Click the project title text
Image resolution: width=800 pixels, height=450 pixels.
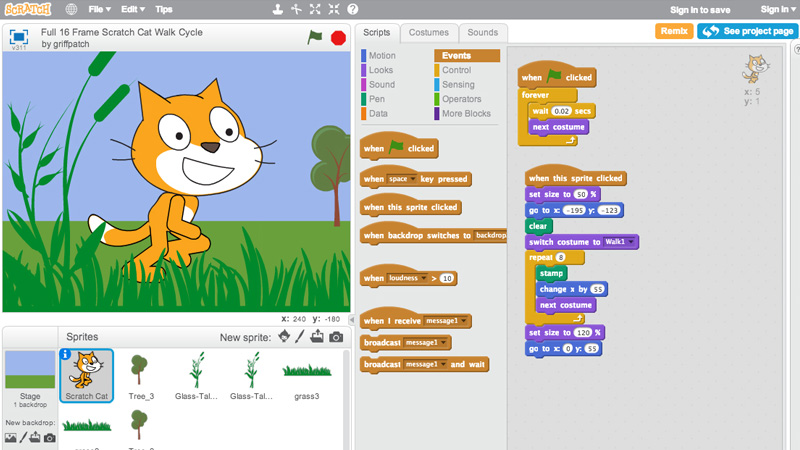(121, 32)
